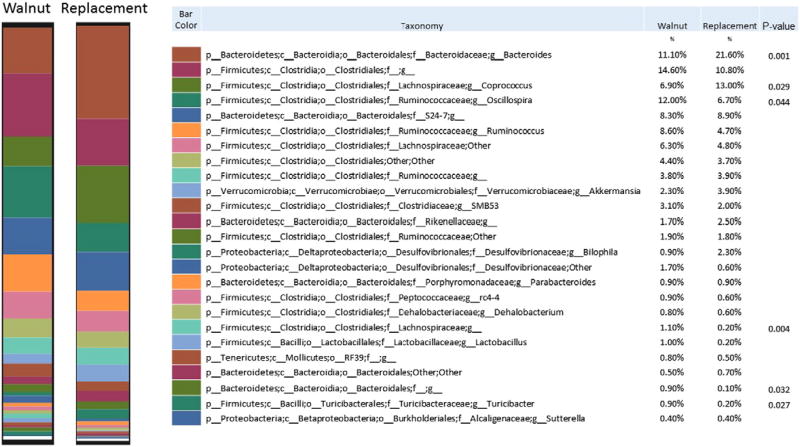
Task: Click the P-value '0.027'
Action: point(779,405)
